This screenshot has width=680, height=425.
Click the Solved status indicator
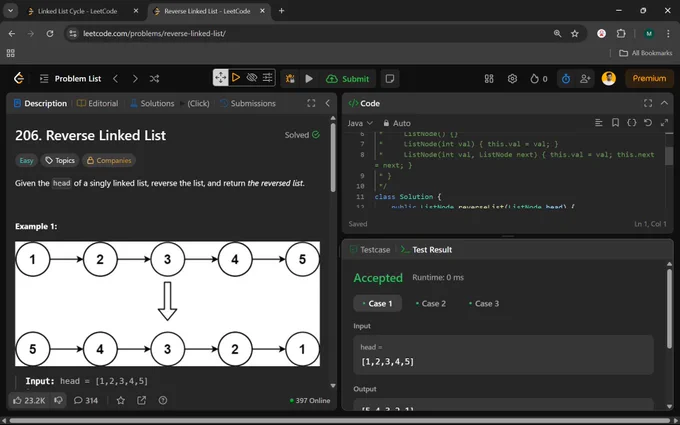(x=302, y=135)
